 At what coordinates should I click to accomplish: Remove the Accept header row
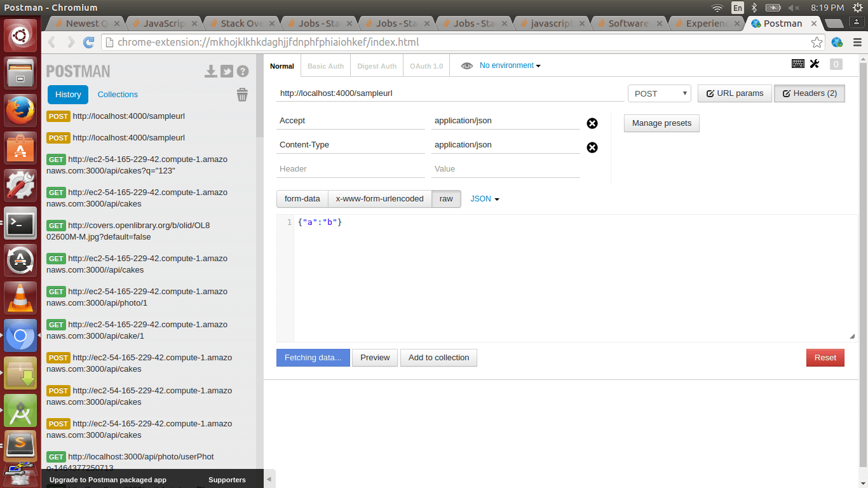pos(592,123)
